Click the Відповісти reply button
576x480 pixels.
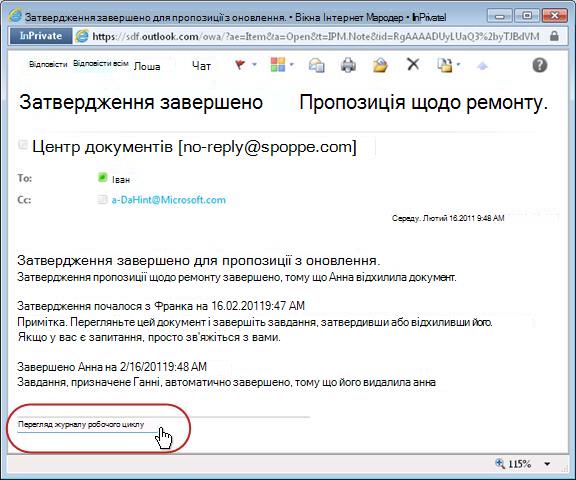click(x=48, y=64)
